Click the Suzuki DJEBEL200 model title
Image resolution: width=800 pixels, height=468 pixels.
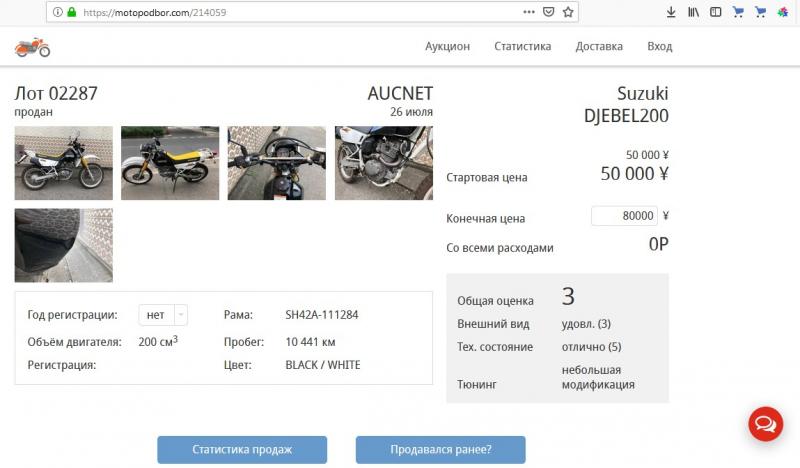click(x=627, y=104)
